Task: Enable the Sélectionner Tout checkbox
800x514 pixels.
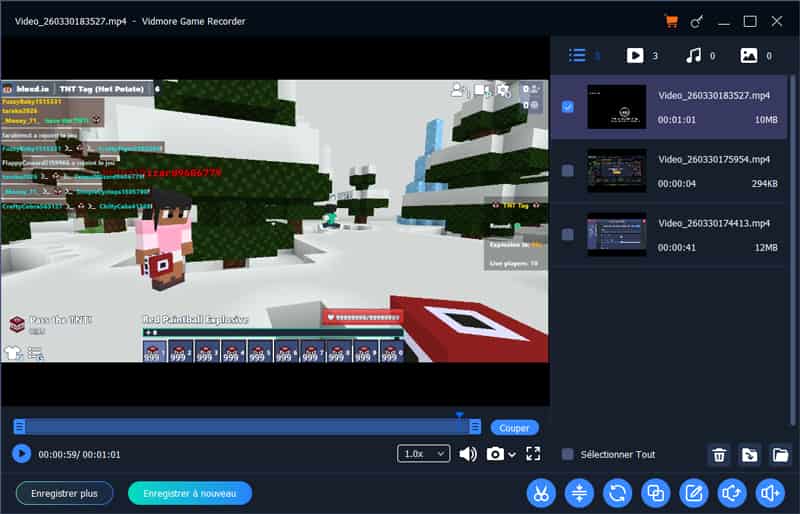Action: pos(568,454)
